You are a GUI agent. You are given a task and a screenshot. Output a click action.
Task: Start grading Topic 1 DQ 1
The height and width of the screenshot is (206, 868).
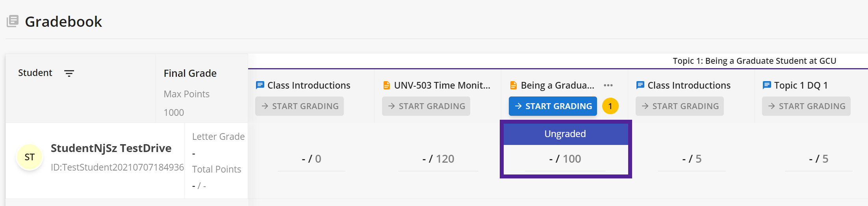(x=806, y=106)
